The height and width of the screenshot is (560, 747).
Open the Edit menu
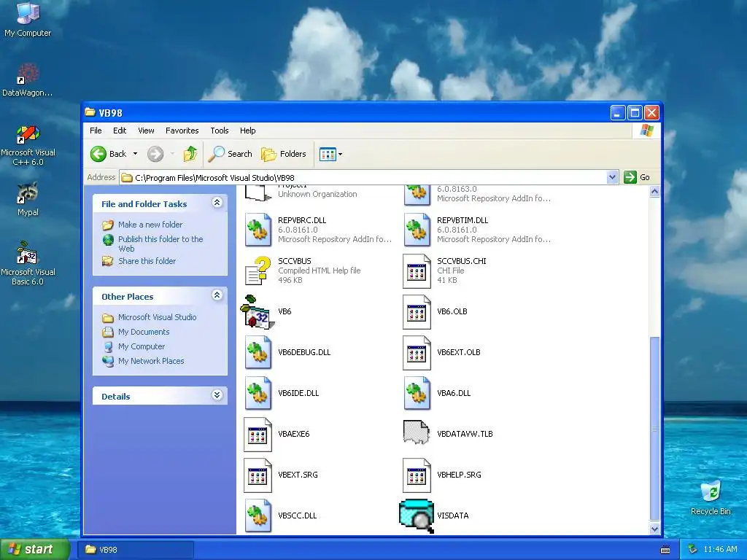click(x=120, y=131)
